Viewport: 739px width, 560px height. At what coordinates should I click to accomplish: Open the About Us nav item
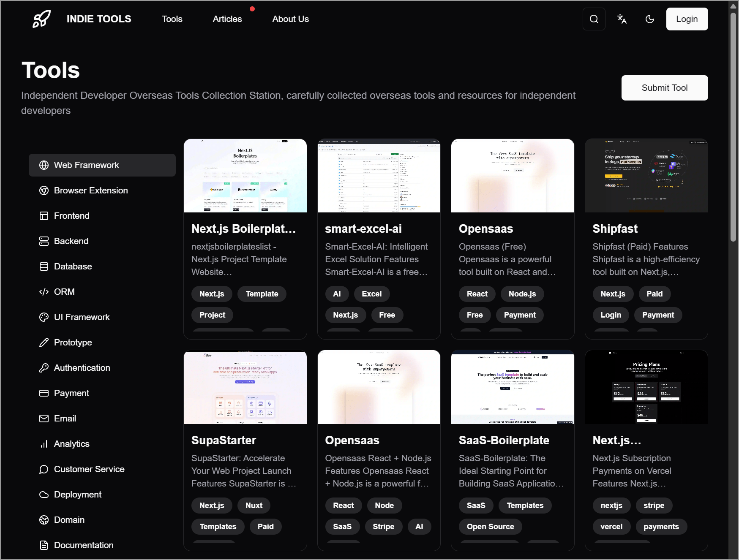[290, 19]
